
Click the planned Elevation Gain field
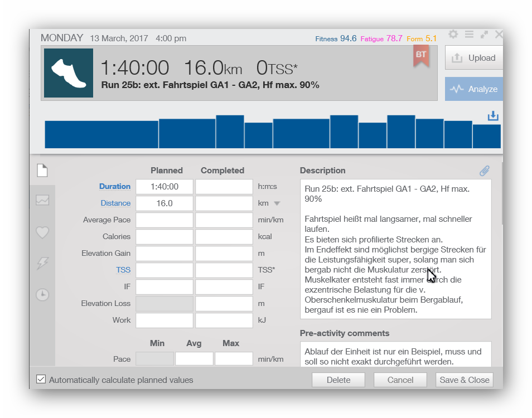tap(165, 254)
